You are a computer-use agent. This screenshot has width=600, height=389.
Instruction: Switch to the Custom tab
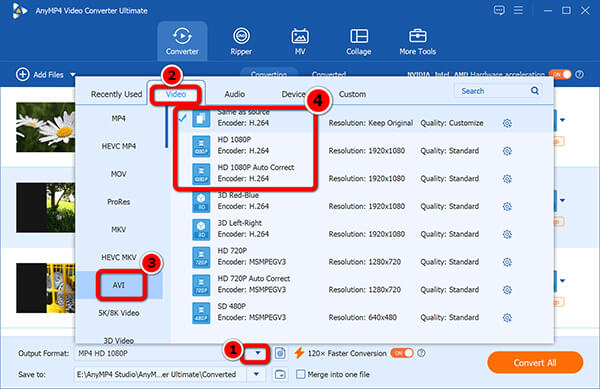click(x=352, y=94)
